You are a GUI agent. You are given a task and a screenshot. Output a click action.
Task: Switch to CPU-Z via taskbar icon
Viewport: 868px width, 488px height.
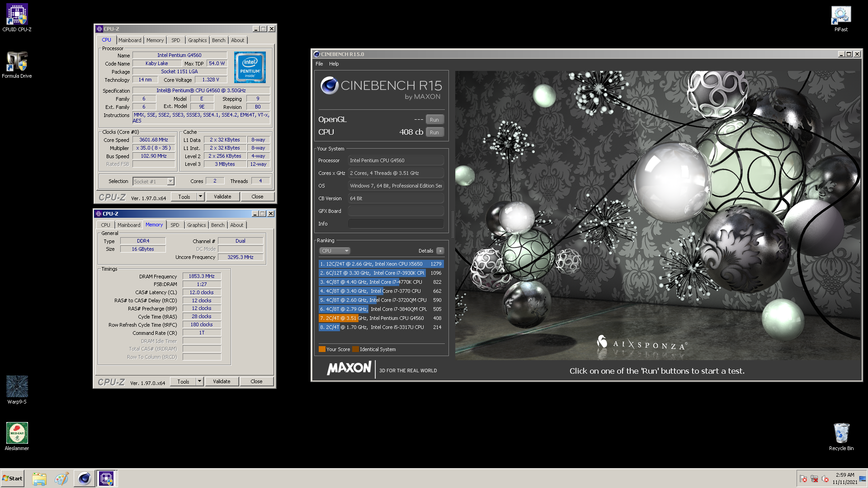tap(106, 479)
